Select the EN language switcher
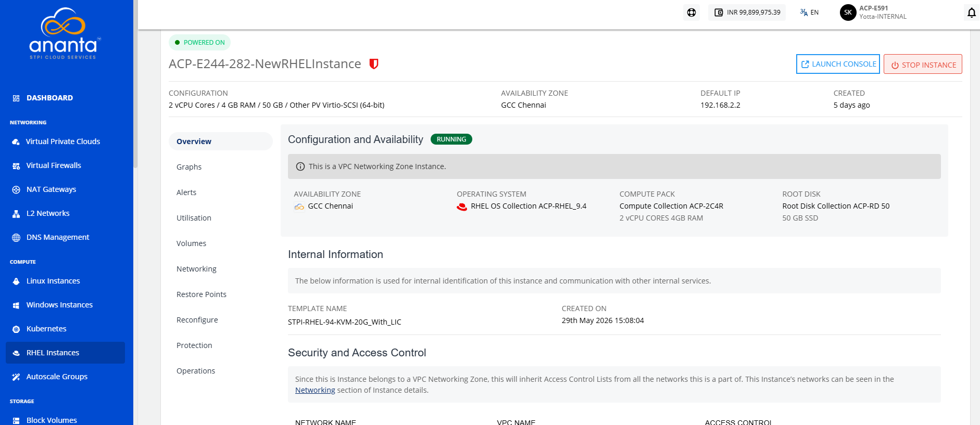 809,12
